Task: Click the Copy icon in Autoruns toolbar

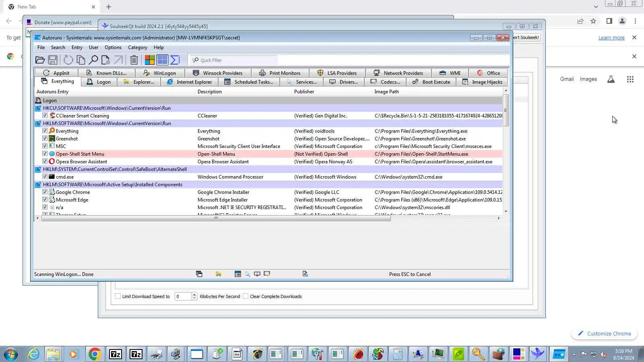Action: [81, 60]
